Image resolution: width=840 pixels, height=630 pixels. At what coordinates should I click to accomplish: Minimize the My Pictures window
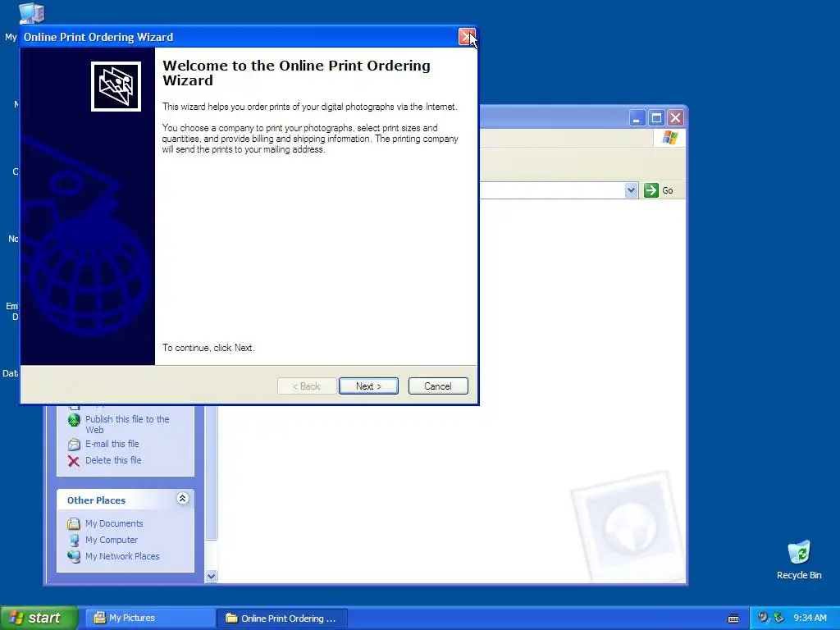[x=637, y=118]
